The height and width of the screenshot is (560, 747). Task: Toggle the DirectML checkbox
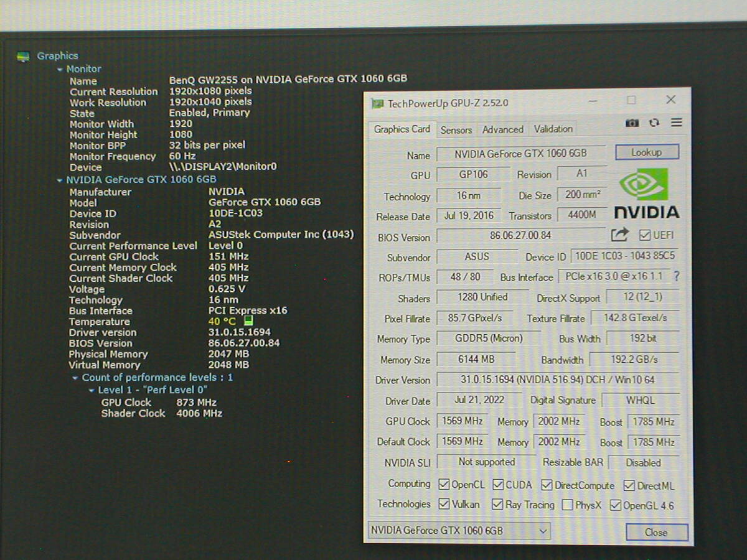pos(629,486)
